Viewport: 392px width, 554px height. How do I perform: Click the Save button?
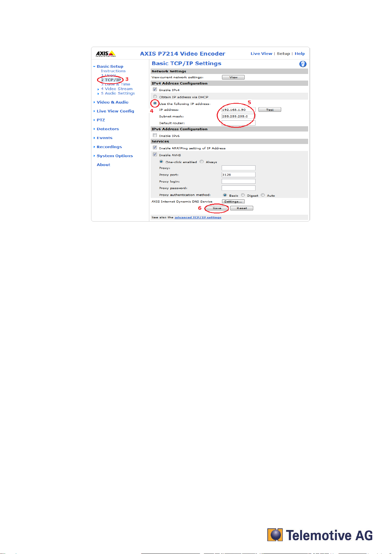[x=217, y=208]
